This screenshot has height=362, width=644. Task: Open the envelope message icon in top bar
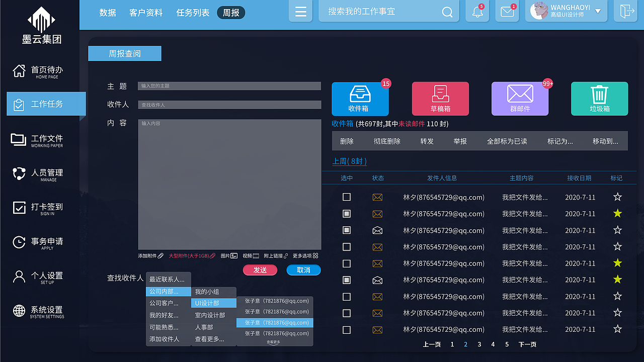507,11
